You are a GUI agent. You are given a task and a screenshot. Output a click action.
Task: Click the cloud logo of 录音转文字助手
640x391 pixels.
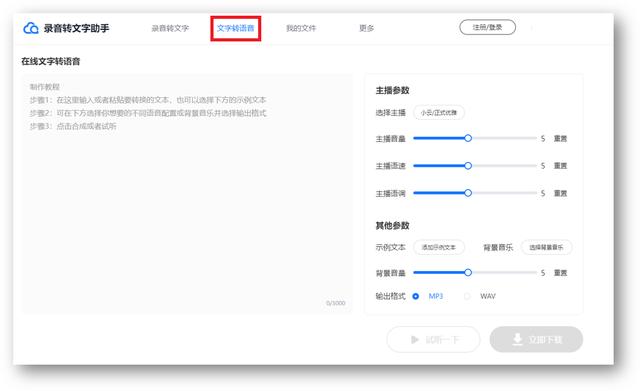(x=31, y=28)
